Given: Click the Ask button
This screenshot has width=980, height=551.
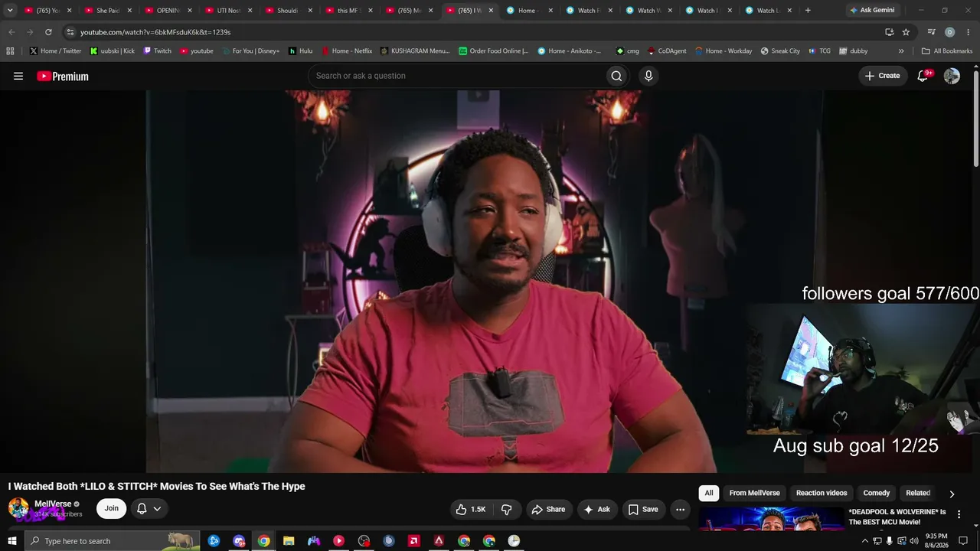Looking at the screenshot, I should [x=596, y=509].
